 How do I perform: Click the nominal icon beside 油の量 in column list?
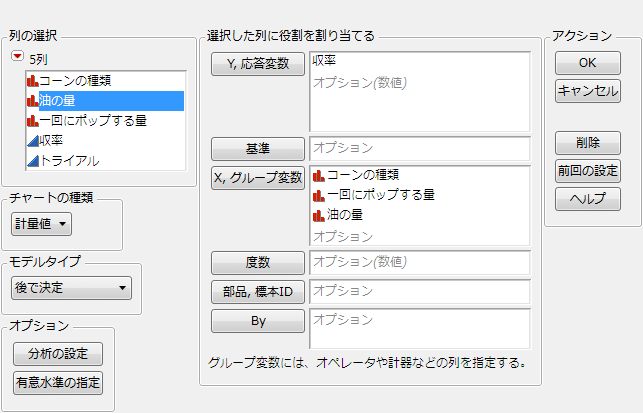[32, 100]
